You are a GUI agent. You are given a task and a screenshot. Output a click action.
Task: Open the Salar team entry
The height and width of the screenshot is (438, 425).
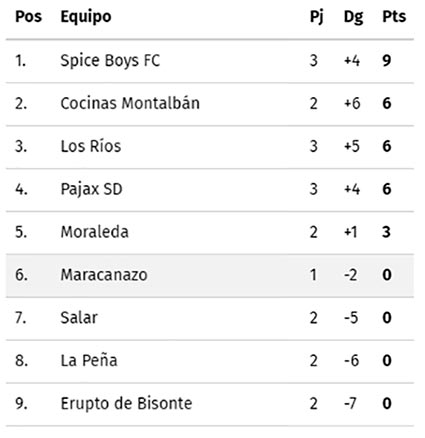(x=79, y=318)
